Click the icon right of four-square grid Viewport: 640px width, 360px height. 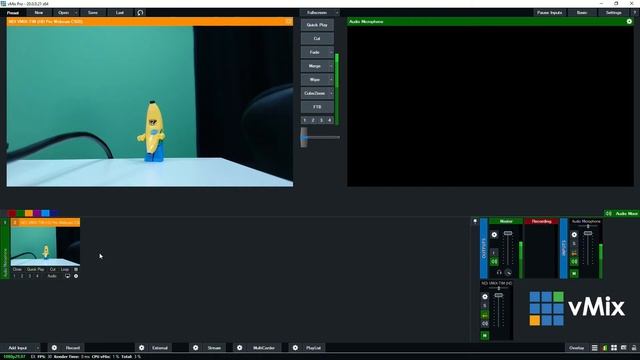(x=624, y=348)
